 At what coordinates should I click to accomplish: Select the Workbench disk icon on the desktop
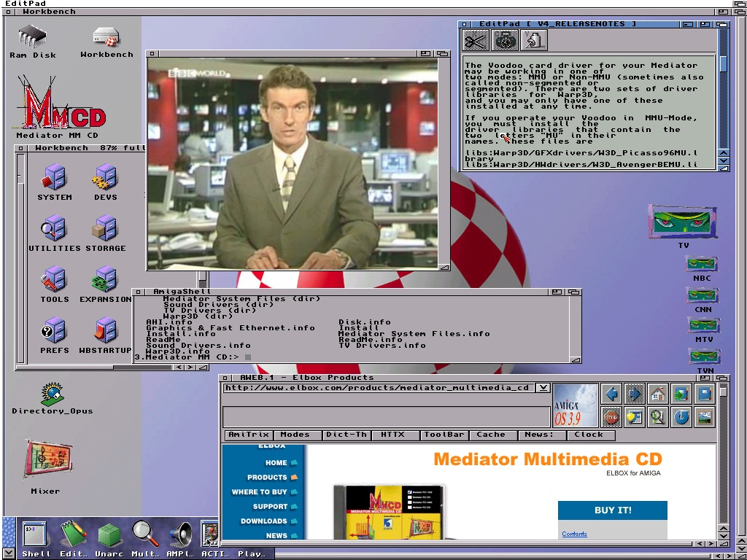(107, 38)
